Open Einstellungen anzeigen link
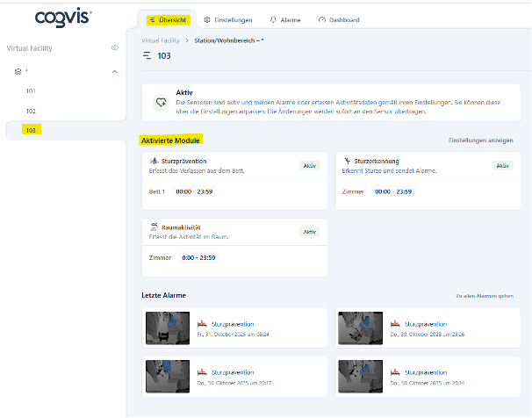Viewport: 532px width, 418px height. pyautogui.click(x=481, y=141)
